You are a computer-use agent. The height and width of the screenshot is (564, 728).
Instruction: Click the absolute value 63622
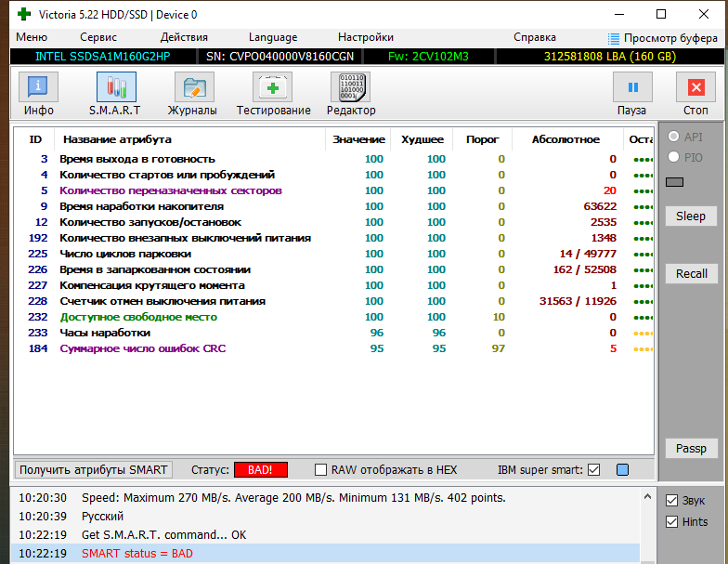(600, 206)
